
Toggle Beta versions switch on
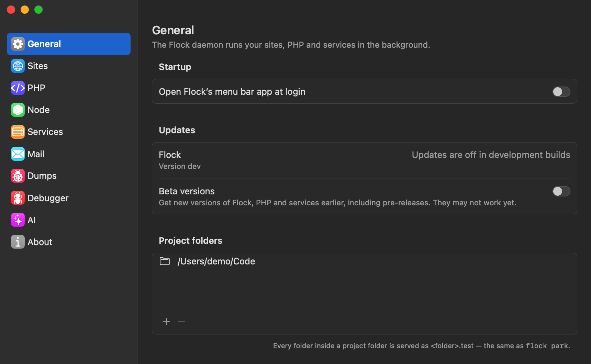561,191
